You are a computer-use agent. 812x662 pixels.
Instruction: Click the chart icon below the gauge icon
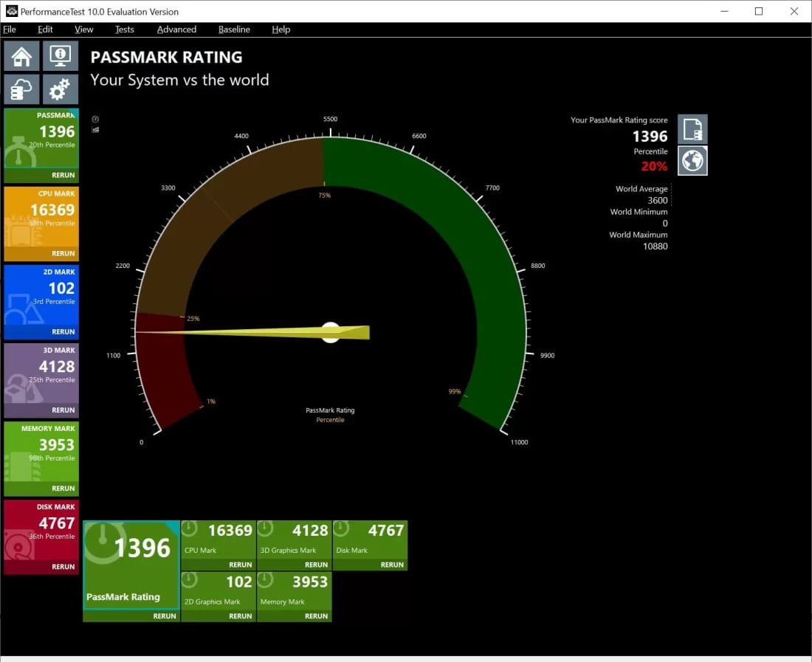94,130
